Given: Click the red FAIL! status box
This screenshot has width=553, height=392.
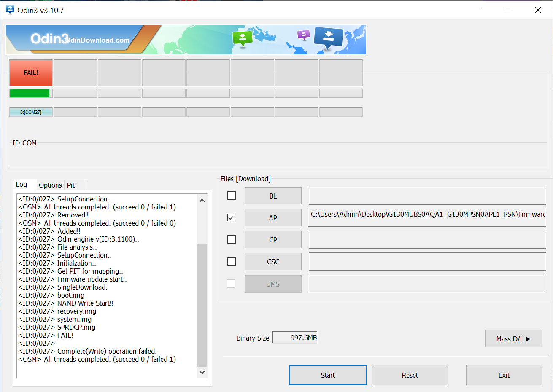Looking at the screenshot, I should pyautogui.click(x=31, y=73).
